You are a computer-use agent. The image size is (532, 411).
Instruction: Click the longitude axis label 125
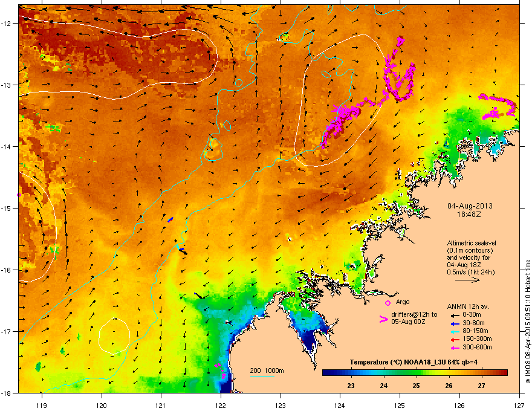pos(400,405)
